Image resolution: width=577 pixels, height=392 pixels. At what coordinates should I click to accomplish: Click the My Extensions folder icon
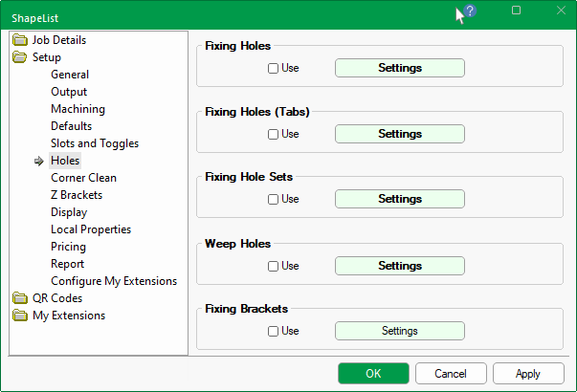[x=20, y=316]
